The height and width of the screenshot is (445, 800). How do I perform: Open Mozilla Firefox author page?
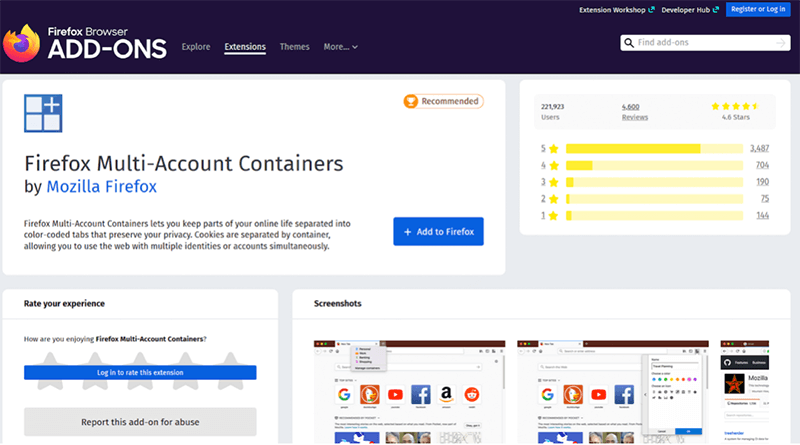[102, 186]
